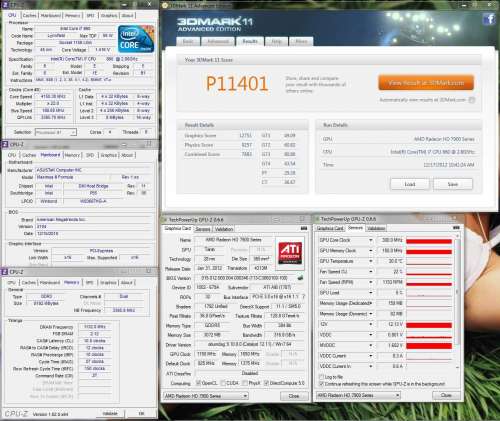Open the GPU Temperature sensor dropdown
Viewport: 500px width, 421px height.
tap(370, 261)
